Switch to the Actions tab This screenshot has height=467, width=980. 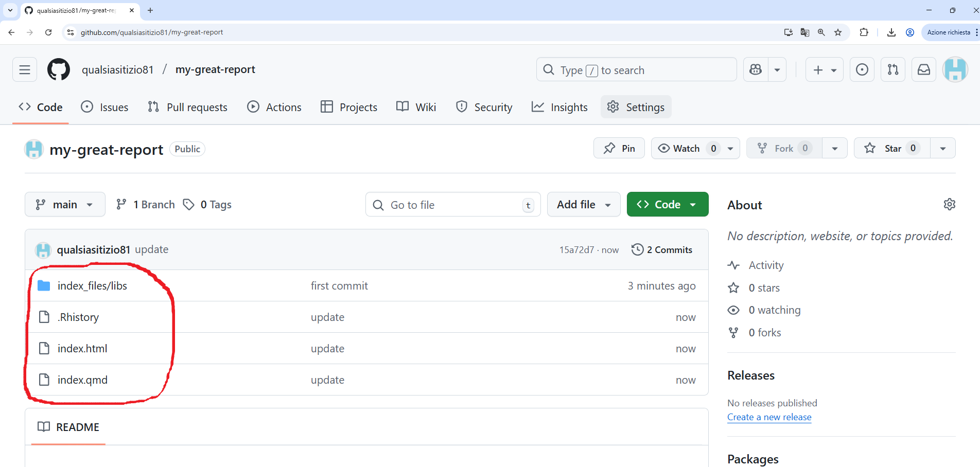point(274,107)
